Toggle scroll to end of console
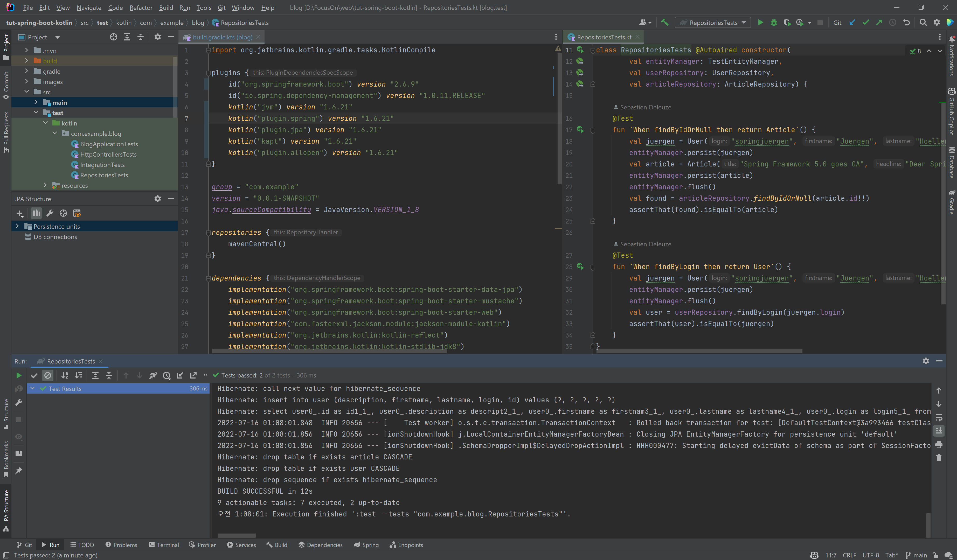Viewport: 957px width, 560px height. (939, 431)
